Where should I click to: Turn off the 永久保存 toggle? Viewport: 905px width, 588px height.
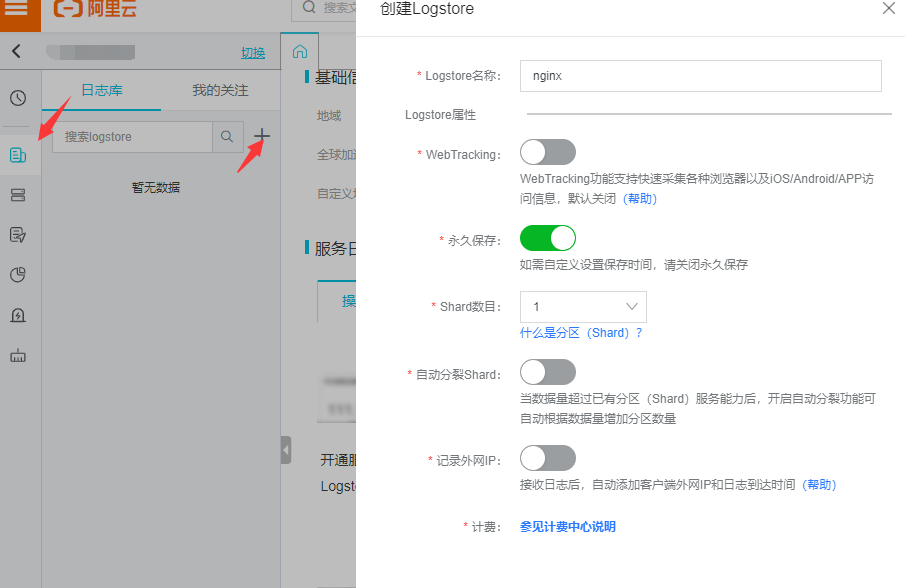[x=548, y=238]
